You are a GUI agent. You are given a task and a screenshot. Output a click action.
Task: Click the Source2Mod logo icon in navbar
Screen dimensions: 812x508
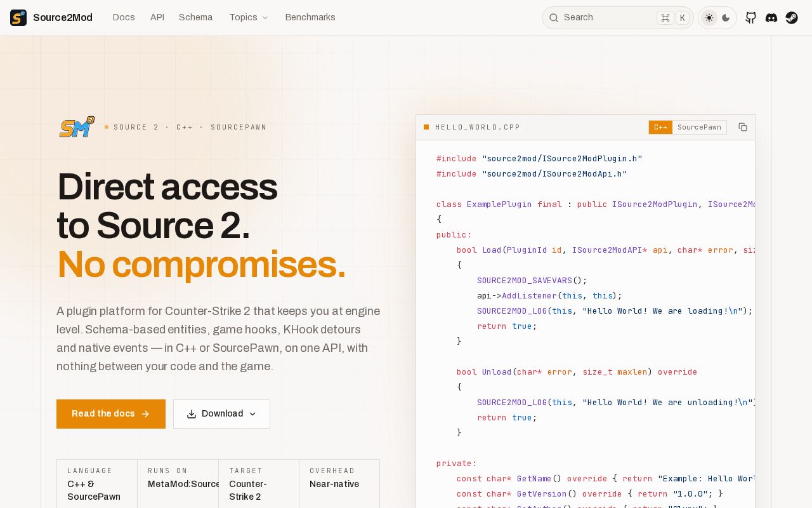click(x=18, y=18)
